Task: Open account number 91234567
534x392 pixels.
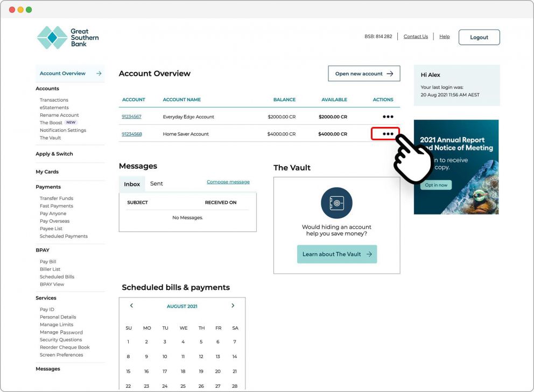Action: tap(131, 116)
